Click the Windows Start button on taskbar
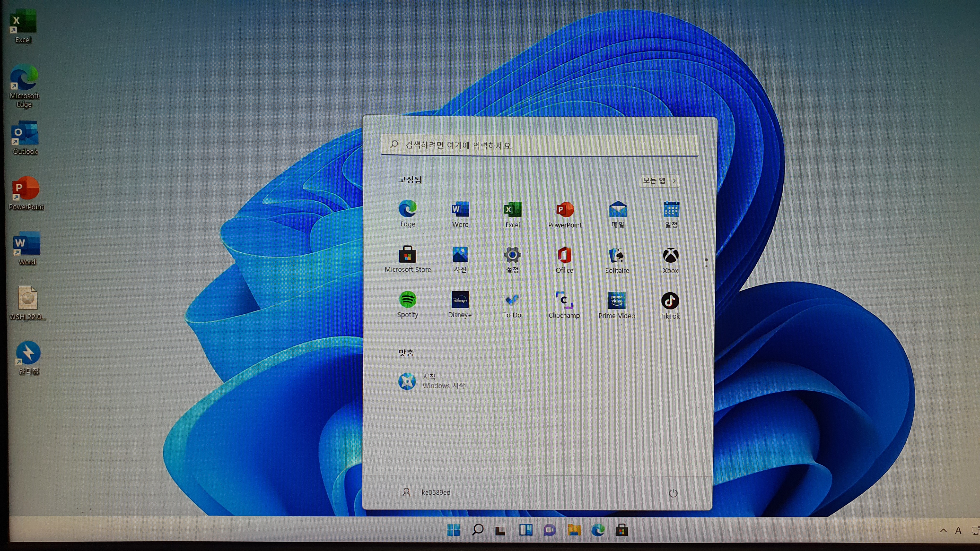Image resolution: width=980 pixels, height=551 pixels. tap(453, 530)
